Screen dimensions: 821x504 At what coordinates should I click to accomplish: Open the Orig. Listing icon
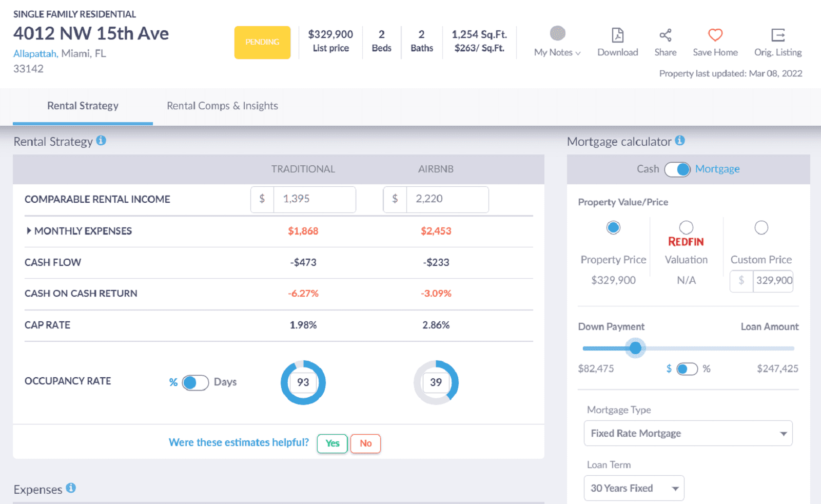(x=778, y=36)
